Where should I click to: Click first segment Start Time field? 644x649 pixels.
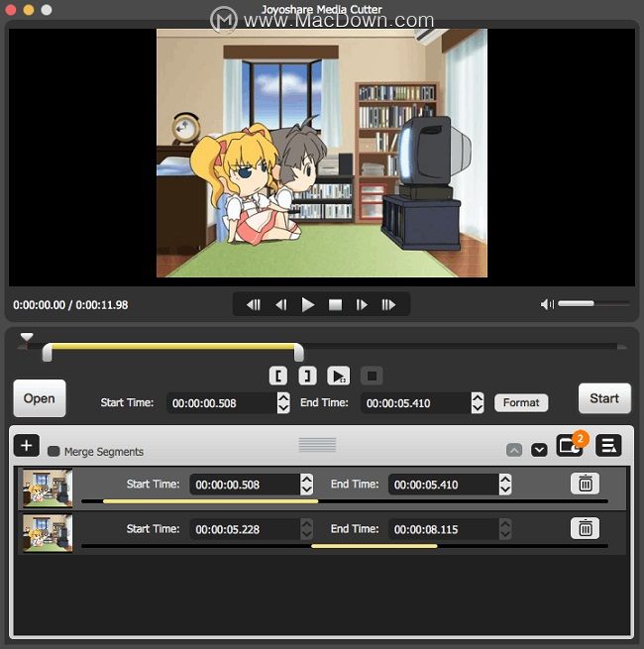(x=245, y=485)
